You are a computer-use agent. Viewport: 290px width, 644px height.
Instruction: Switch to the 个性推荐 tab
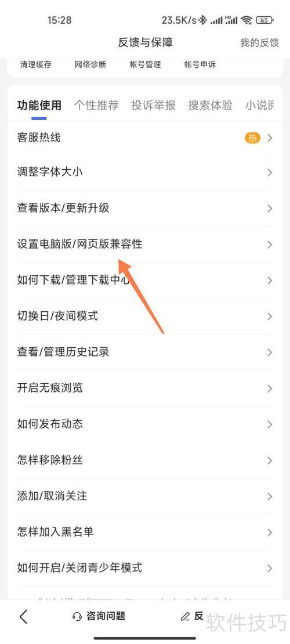[96, 105]
